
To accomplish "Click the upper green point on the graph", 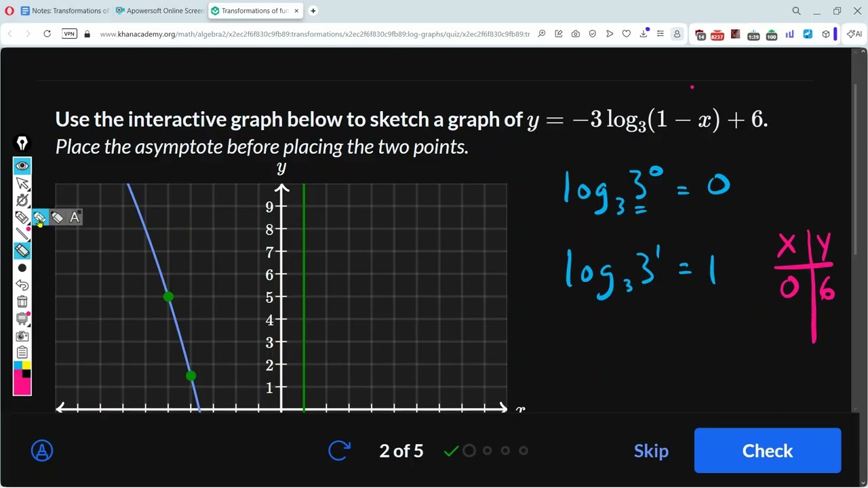I will click(168, 296).
